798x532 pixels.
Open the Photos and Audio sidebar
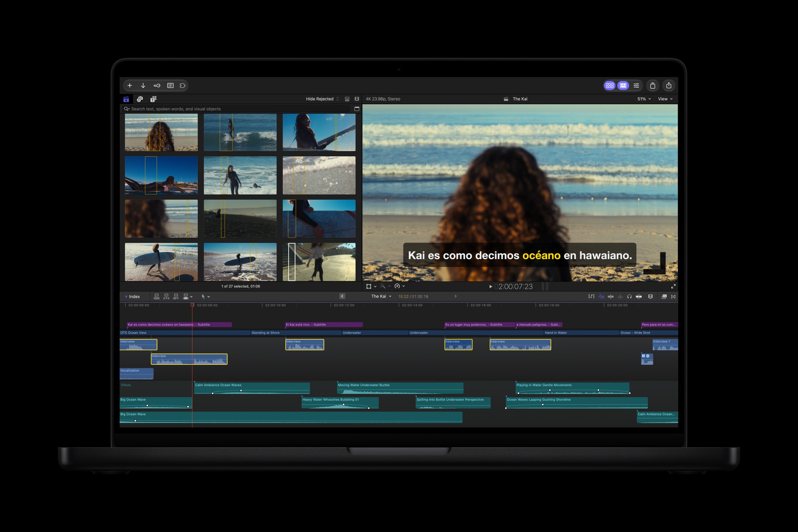pos(140,99)
